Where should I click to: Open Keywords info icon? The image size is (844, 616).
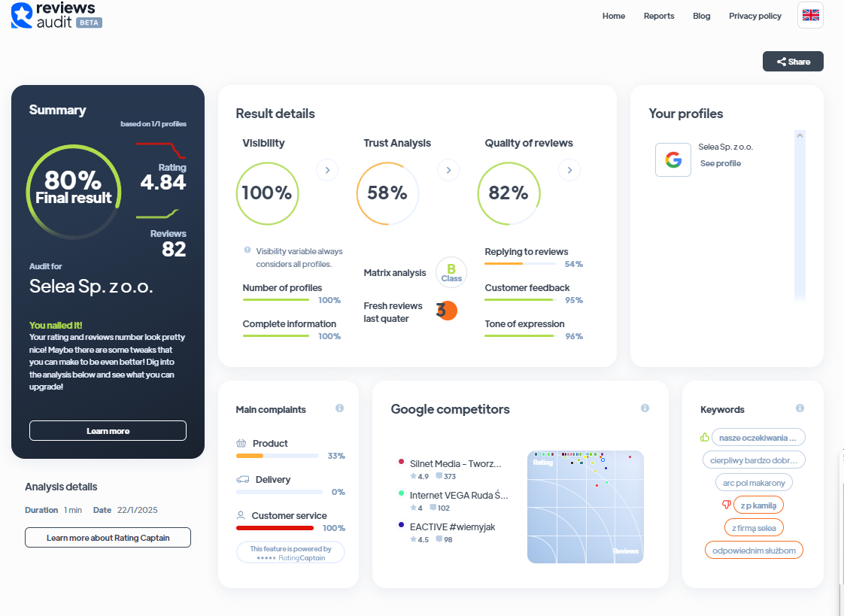pyautogui.click(x=800, y=408)
